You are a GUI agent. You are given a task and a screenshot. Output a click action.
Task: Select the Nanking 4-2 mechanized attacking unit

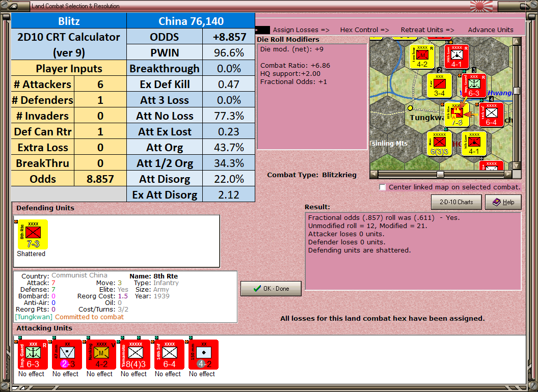tap(101, 355)
